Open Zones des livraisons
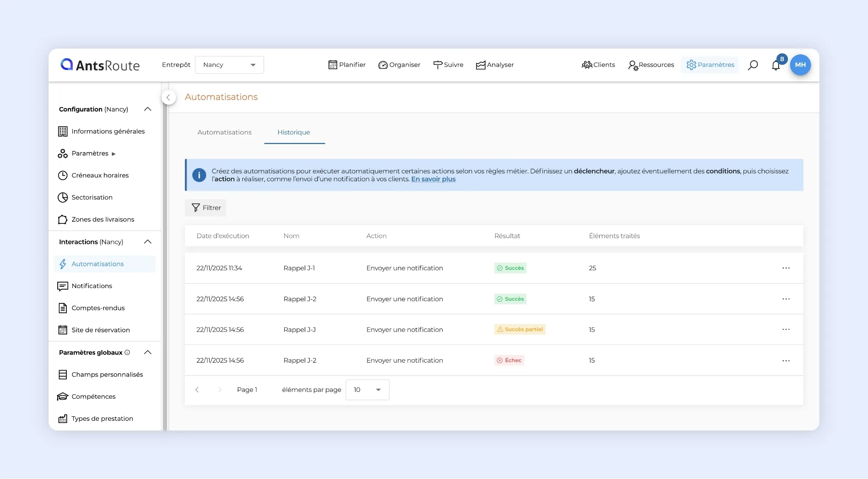Image resolution: width=868 pixels, height=479 pixels. coord(96,220)
